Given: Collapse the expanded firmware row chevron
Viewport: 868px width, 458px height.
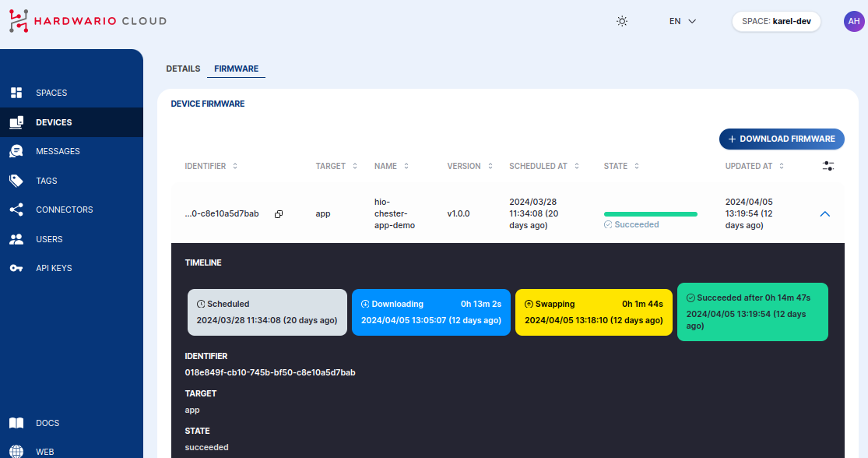Looking at the screenshot, I should (825, 213).
